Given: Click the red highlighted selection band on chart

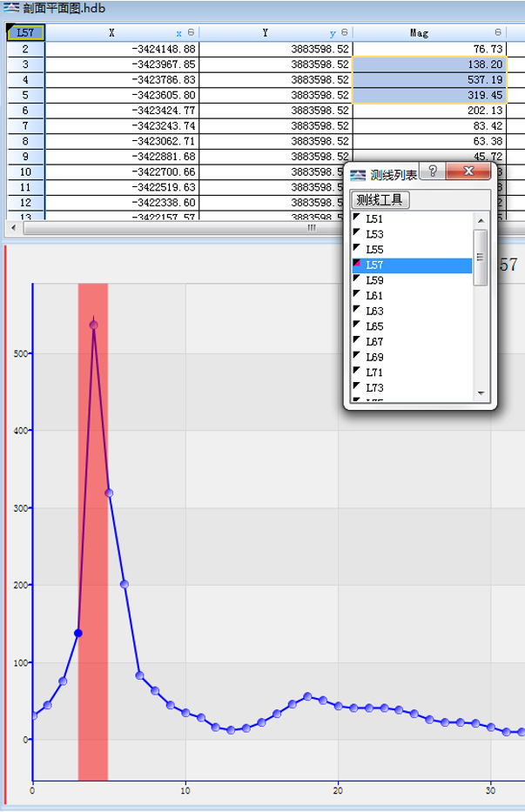Looking at the screenshot, I should (x=93, y=531).
